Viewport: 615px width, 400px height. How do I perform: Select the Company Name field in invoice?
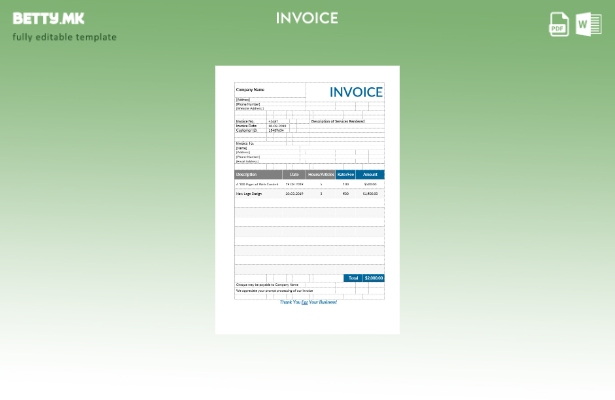tap(250, 90)
